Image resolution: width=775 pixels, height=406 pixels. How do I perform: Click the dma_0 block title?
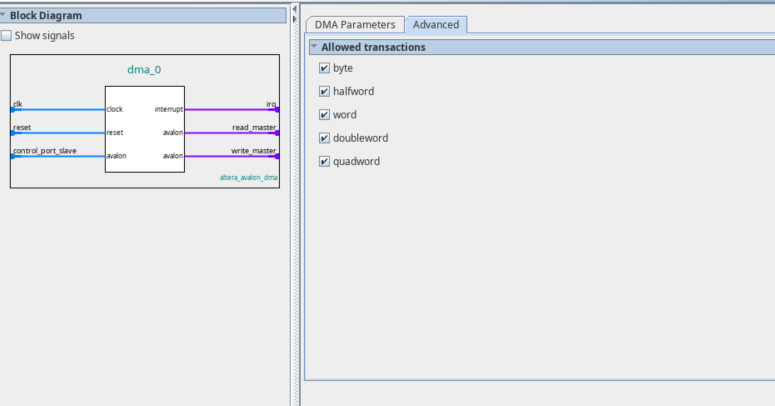click(144, 70)
